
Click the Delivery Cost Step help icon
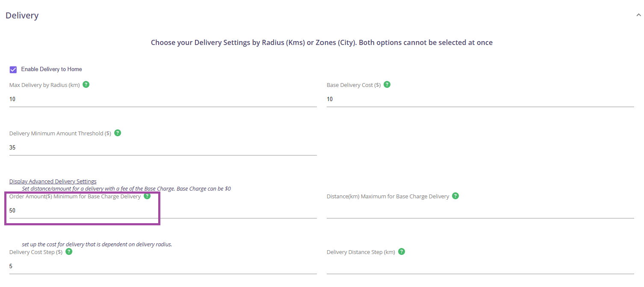pos(69,251)
